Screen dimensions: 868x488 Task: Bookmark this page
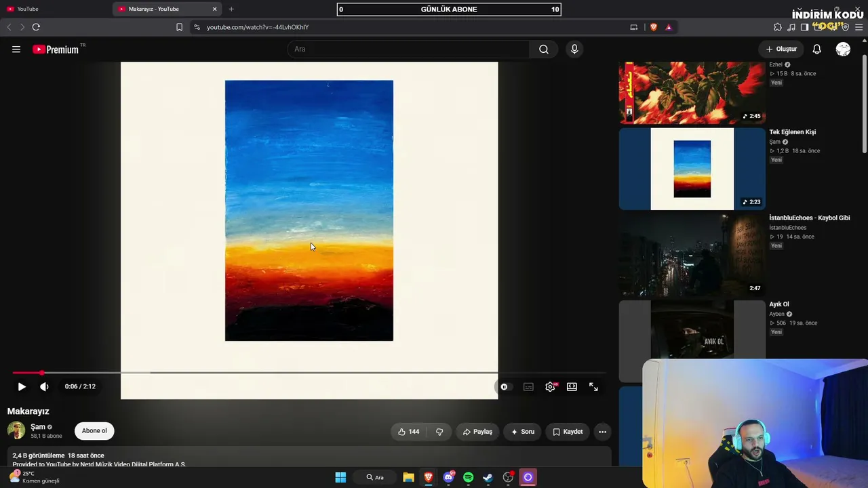click(x=179, y=27)
